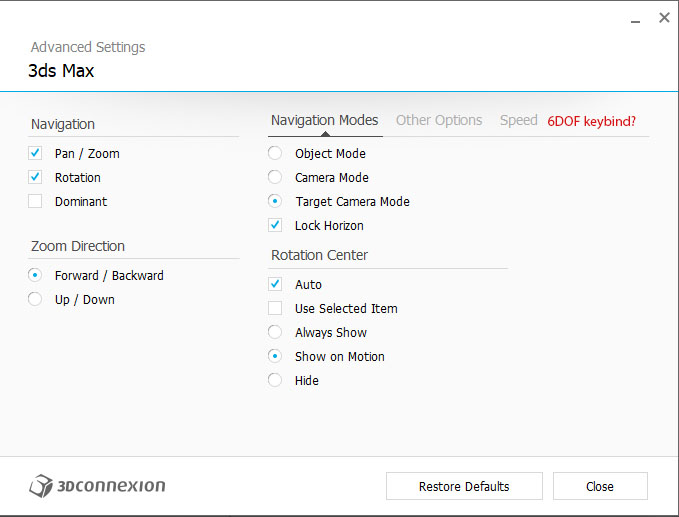Viewport: 679px width, 517px height.
Task: Select Object Mode radio button
Action: pyautogui.click(x=275, y=153)
